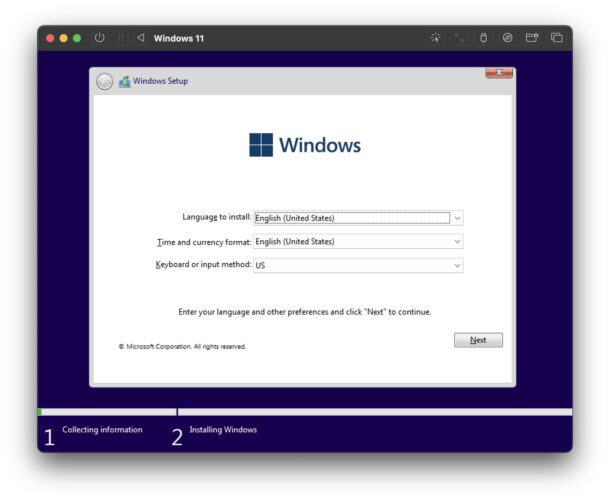The height and width of the screenshot is (502, 610).
Task: Open the Language to install dropdown
Action: 457,218
